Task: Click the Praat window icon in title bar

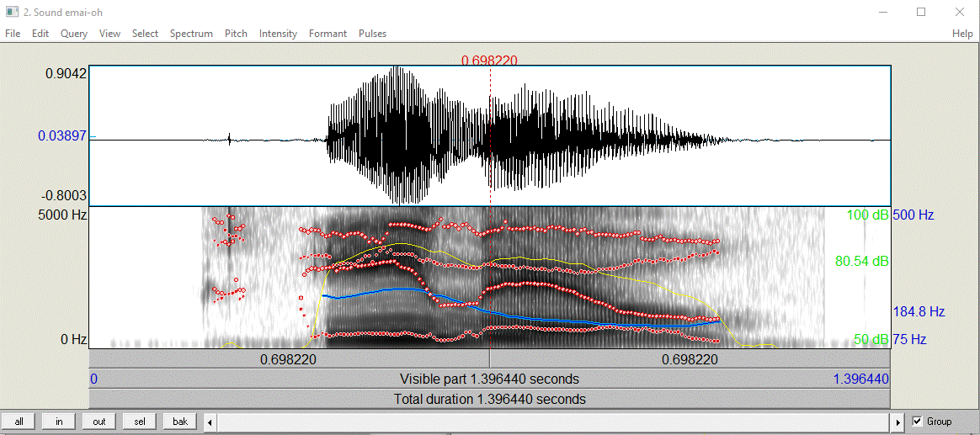Action: (x=12, y=12)
